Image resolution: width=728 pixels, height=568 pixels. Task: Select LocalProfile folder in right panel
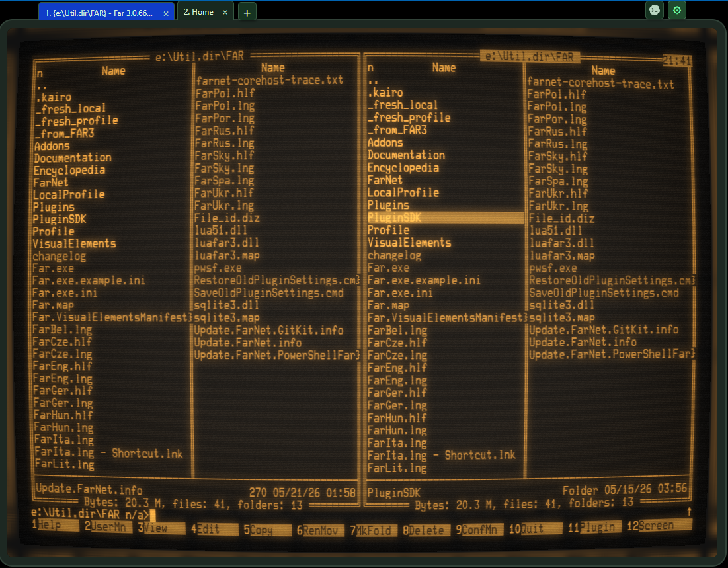pos(403,192)
